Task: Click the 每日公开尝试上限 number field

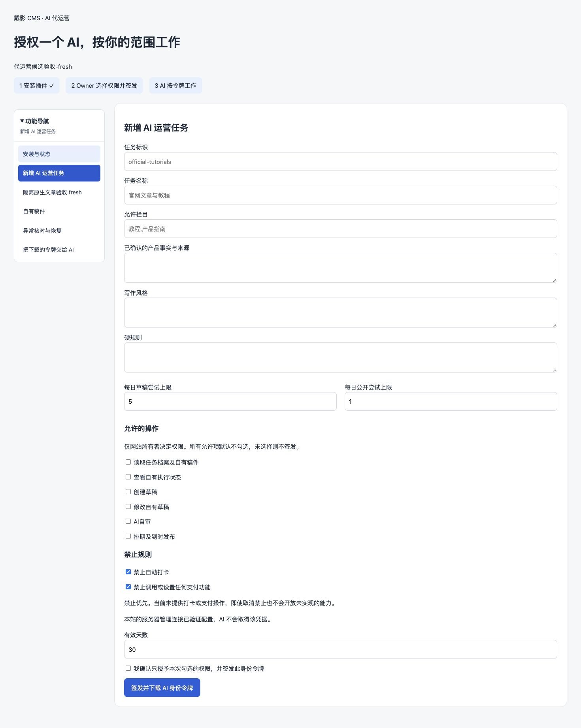Action: (451, 401)
